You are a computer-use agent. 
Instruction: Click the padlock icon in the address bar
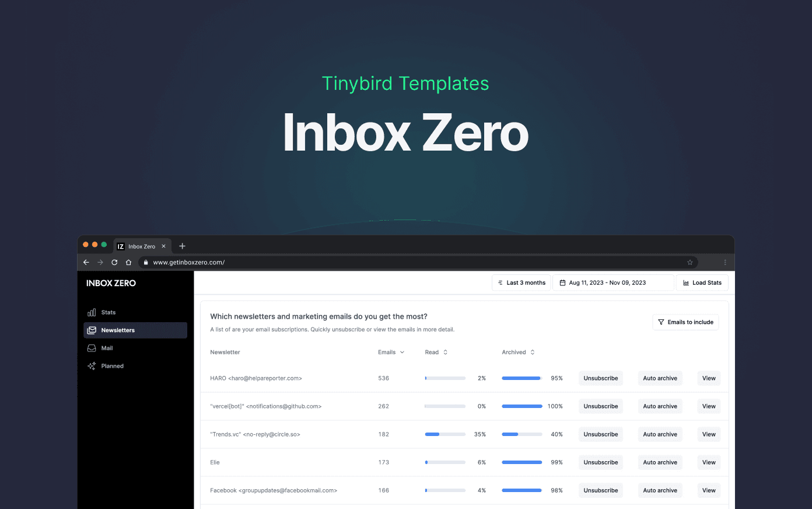tap(146, 263)
